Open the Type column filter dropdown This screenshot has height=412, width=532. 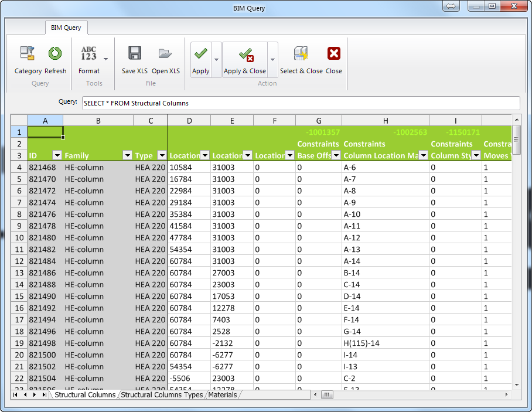pos(162,155)
